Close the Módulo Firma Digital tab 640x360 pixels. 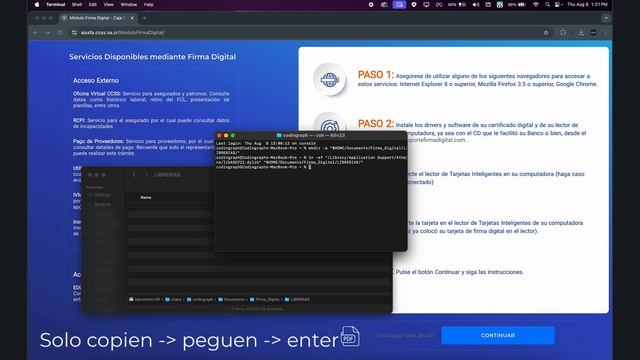coord(132,18)
